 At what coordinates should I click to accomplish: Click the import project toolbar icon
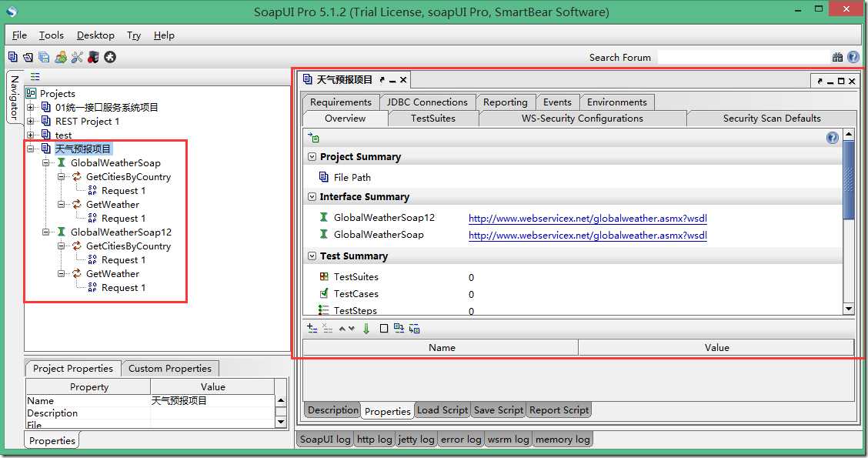(28, 57)
